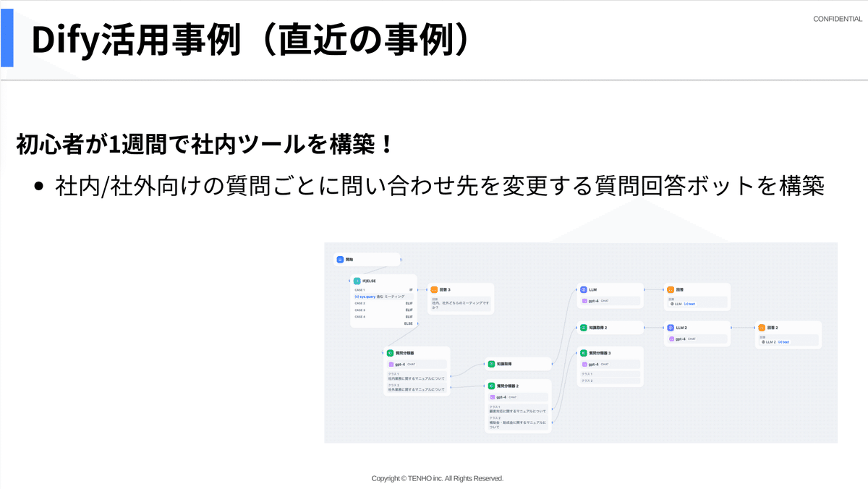868x489 pixels.
Task: Click the クラス 1 field in 質問分類器
Action: click(415, 376)
